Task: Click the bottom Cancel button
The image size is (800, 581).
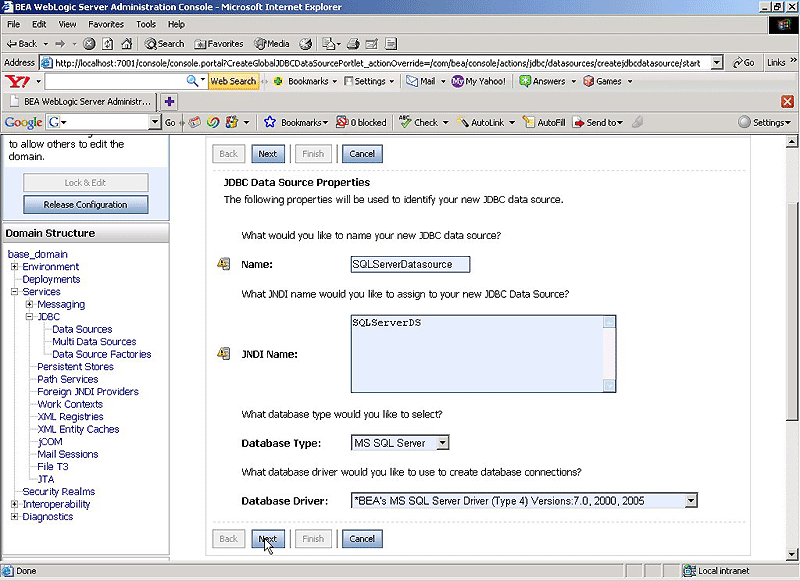Action: (x=362, y=539)
